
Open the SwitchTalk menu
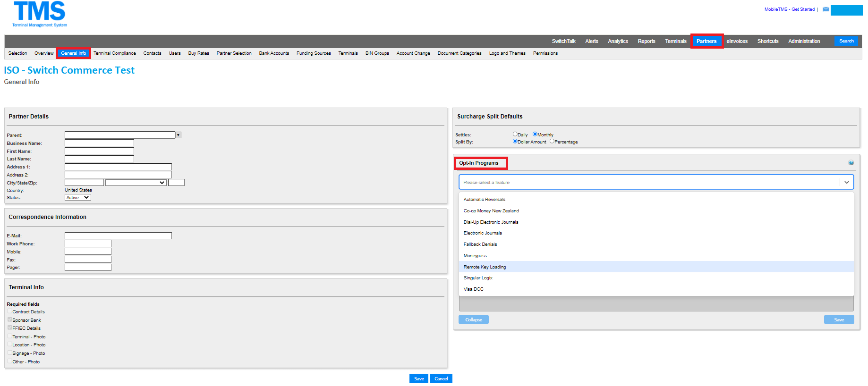tap(563, 42)
